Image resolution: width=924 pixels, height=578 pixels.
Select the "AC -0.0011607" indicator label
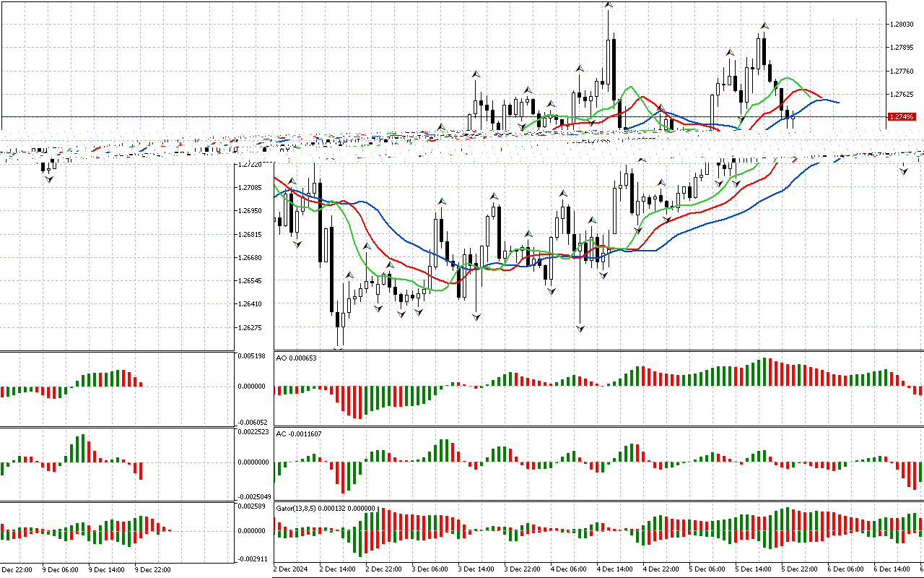[x=300, y=433]
